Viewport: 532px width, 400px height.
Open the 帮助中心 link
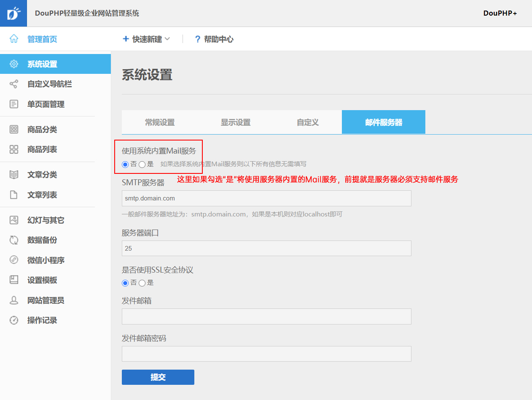click(x=214, y=39)
